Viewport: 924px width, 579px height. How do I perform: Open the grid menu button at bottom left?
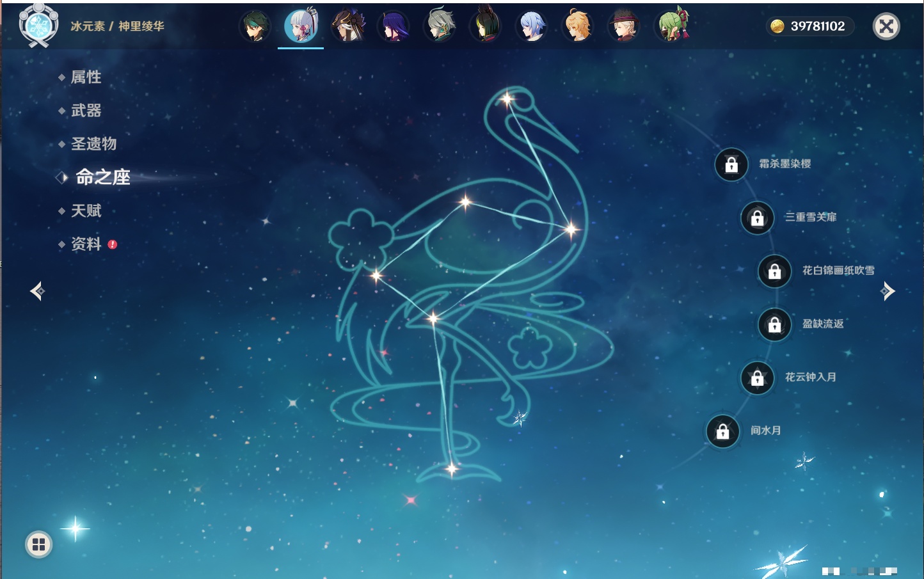coord(38,544)
